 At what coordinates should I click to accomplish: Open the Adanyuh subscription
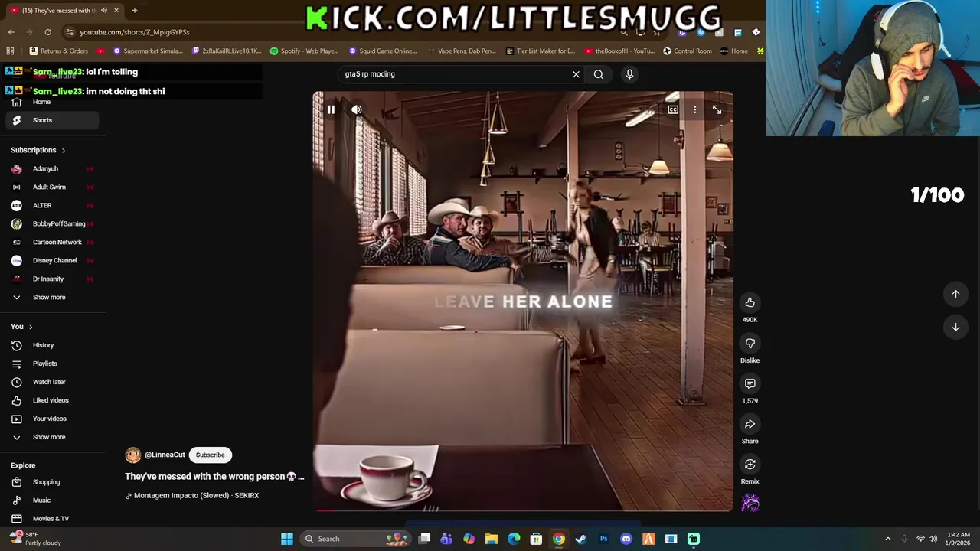click(52, 168)
